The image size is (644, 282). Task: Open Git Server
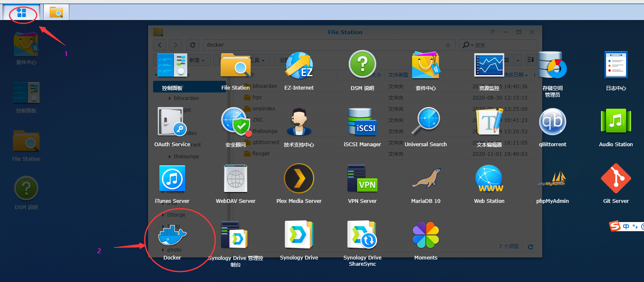point(616,184)
